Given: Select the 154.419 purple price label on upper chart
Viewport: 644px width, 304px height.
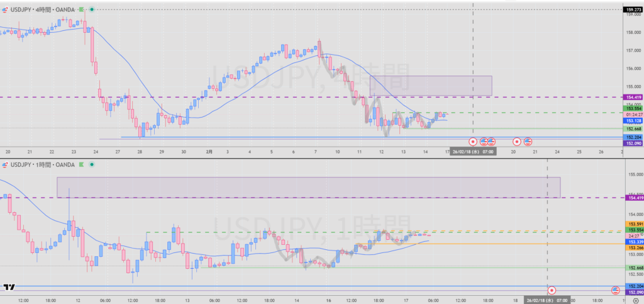Looking at the screenshot, I should (632, 97).
